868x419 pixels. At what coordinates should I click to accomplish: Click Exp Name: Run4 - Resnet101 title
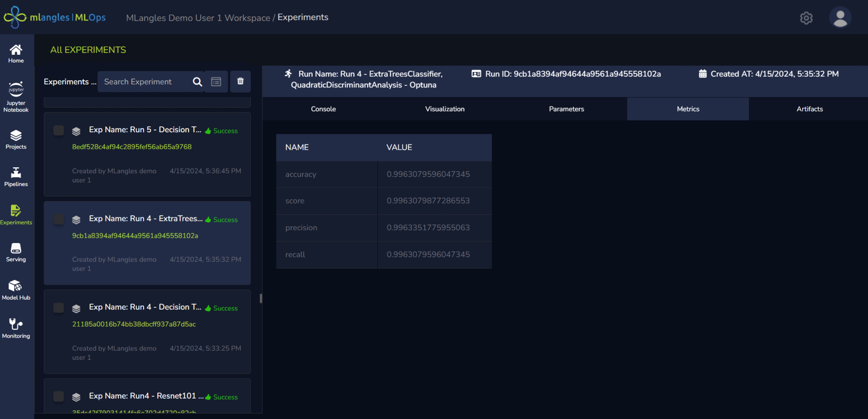click(146, 396)
